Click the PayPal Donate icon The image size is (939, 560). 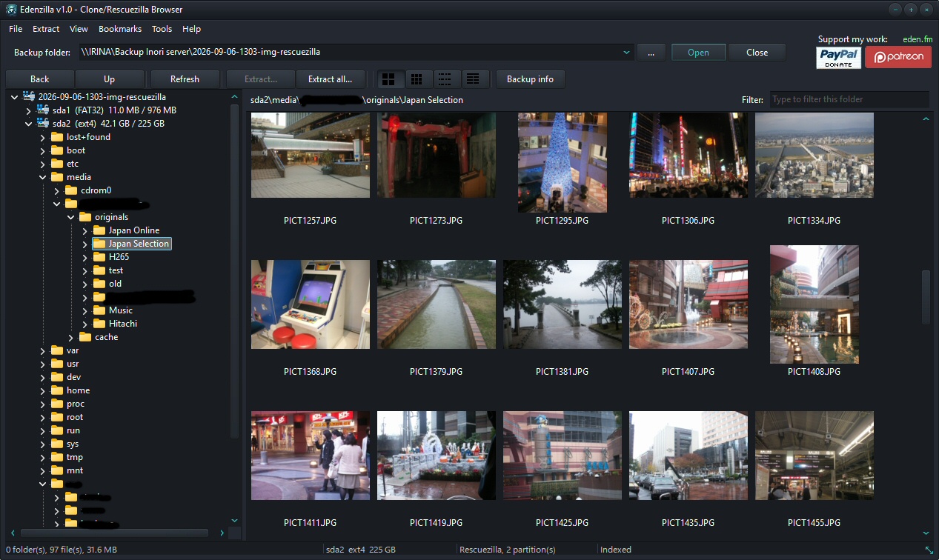click(838, 57)
